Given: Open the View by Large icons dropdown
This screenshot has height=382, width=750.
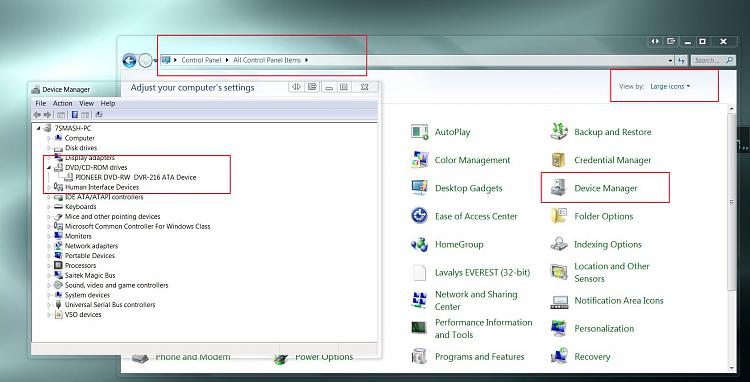Looking at the screenshot, I should coord(670,87).
